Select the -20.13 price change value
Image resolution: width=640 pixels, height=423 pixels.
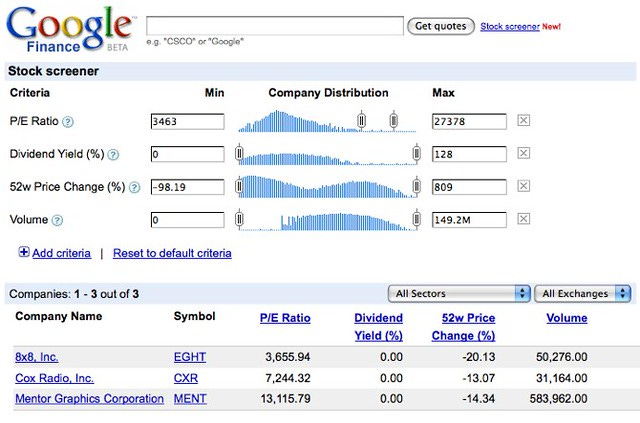coord(479,357)
